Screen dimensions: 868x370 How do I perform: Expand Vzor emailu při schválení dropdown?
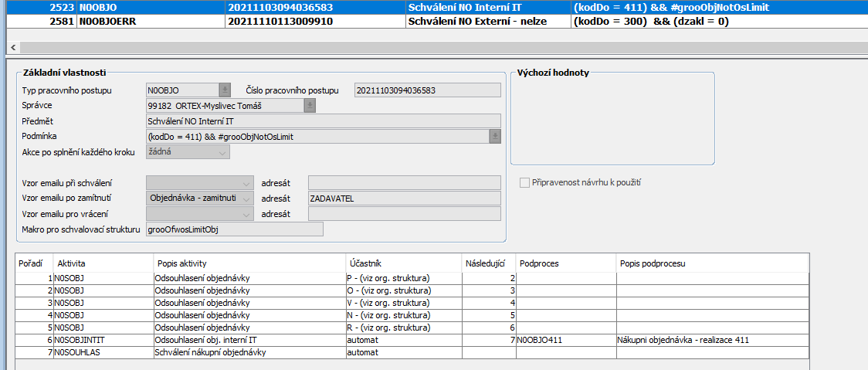247,183
